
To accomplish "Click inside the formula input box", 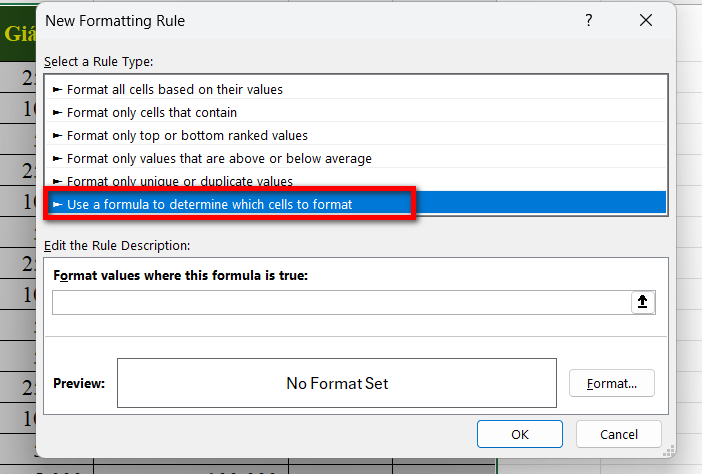I will 340,302.
